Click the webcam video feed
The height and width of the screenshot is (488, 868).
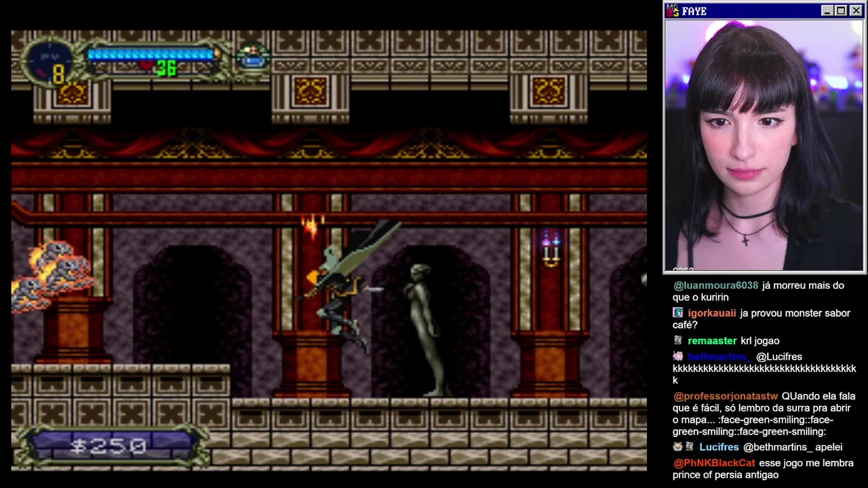coord(764,145)
